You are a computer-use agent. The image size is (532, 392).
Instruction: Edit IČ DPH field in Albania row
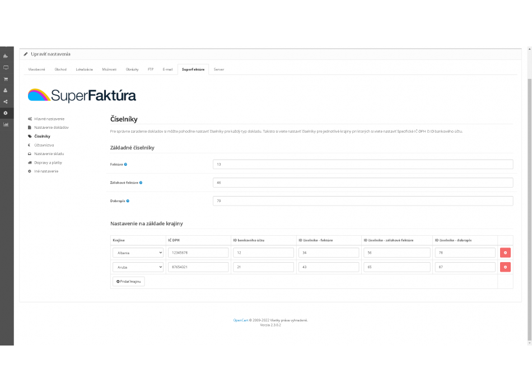(x=198, y=253)
